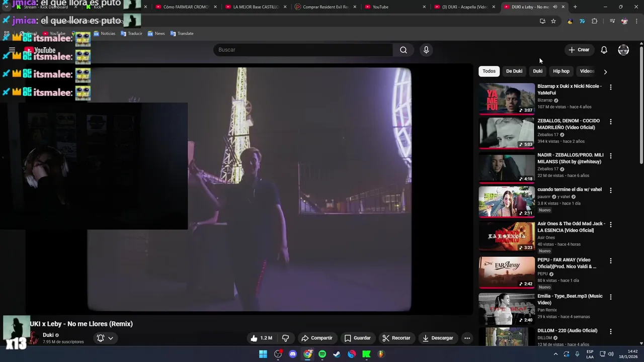The image size is (644, 362).
Task: Click the Compartir button
Action: click(x=316, y=338)
